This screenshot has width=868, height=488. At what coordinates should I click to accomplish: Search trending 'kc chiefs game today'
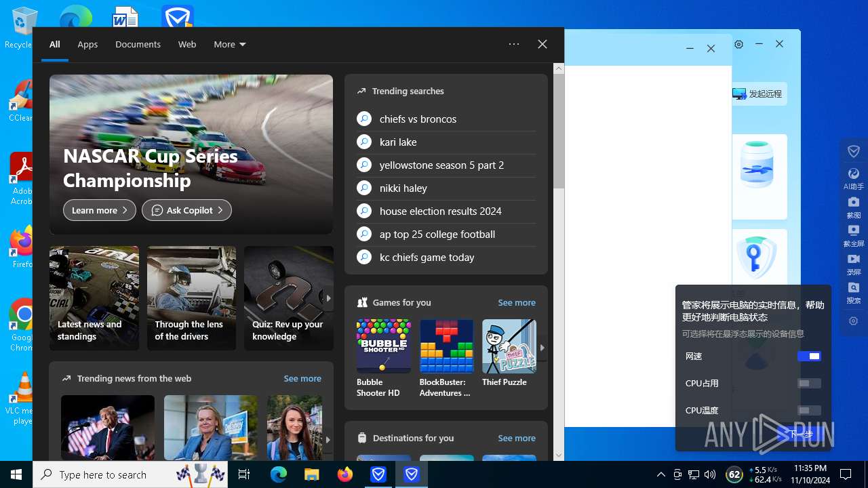(x=446, y=257)
